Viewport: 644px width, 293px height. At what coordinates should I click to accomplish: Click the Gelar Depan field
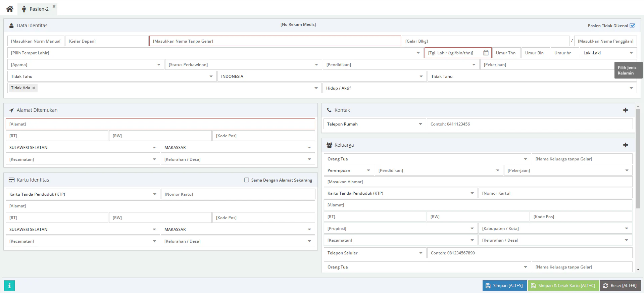coord(107,41)
